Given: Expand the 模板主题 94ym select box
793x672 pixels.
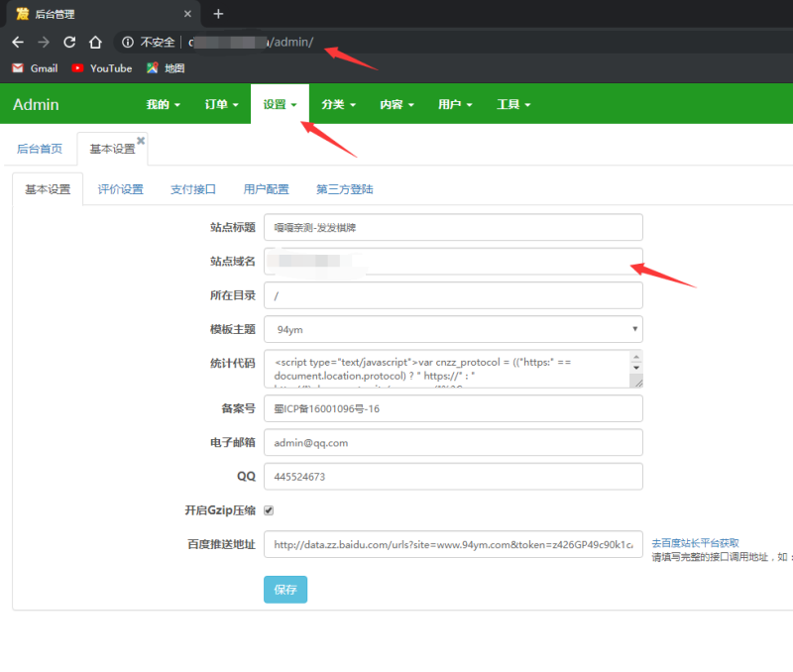Looking at the screenshot, I should [453, 330].
